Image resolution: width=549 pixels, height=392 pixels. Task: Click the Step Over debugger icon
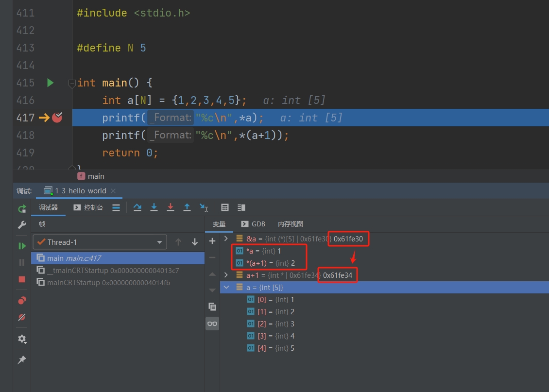[x=137, y=207]
